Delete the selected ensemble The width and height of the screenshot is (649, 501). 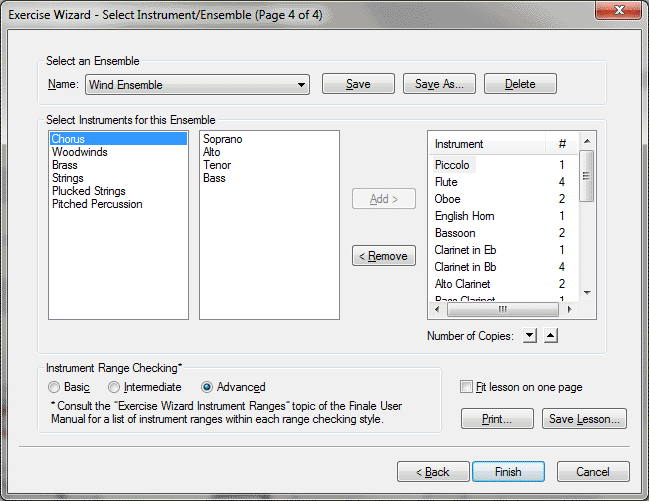click(x=520, y=84)
